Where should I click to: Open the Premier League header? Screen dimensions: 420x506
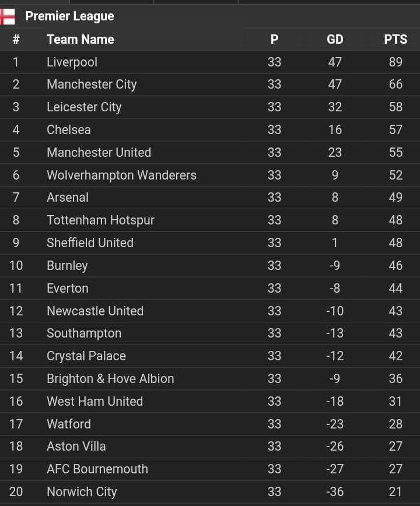pos(69,16)
